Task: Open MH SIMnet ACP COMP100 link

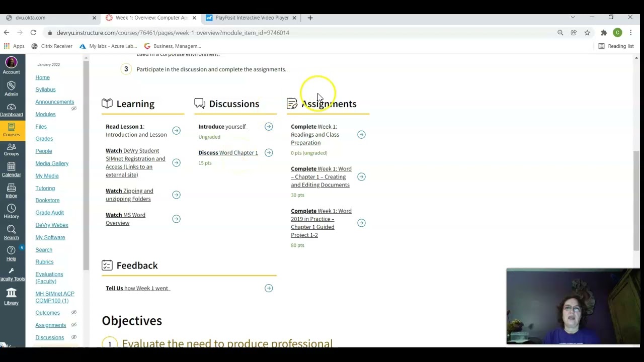Action: (x=55, y=297)
